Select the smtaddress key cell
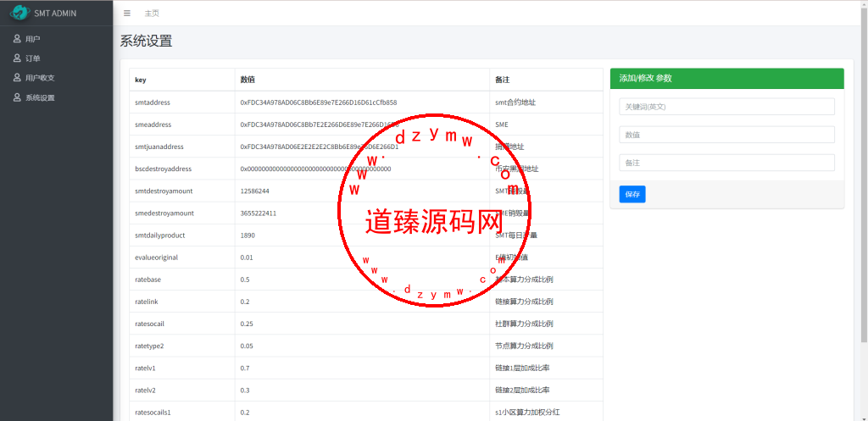Image resolution: width=868 pixels, height=421 pixels. click(x=182, y=102)
